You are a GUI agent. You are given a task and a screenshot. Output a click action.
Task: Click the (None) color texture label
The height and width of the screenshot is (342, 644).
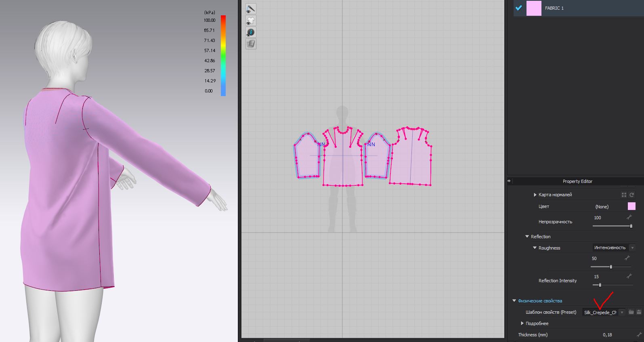pyautogui.click(x=602, y=207)
